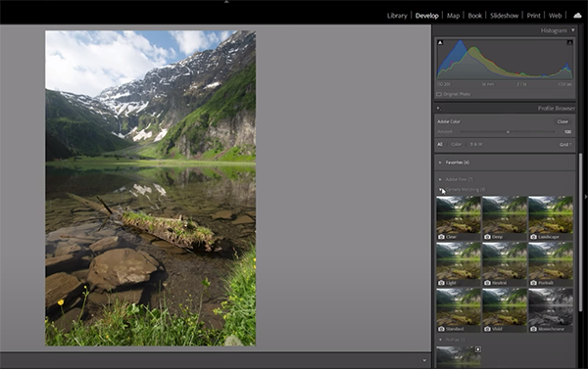Switch to the Print module

click(533, 16)
